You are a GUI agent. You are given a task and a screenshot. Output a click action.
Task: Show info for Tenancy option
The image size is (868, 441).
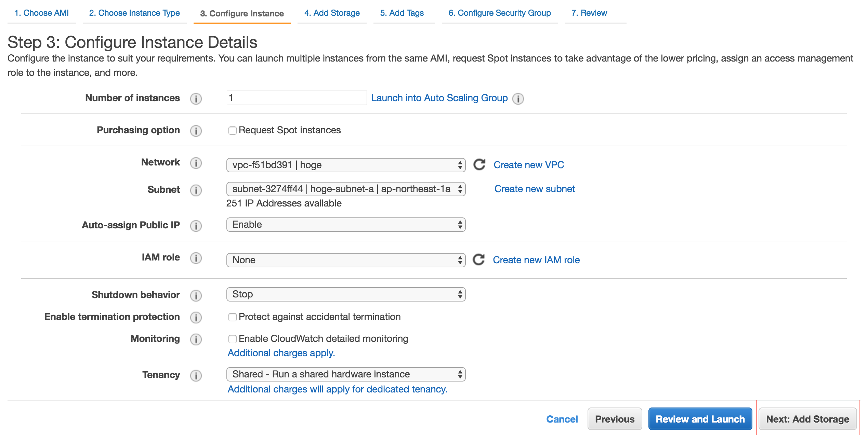click(x=196, y=376)
